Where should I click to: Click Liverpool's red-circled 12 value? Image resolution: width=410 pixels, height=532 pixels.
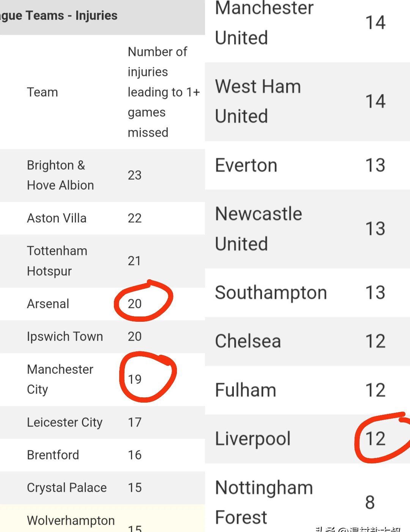[x=375, y=439]
